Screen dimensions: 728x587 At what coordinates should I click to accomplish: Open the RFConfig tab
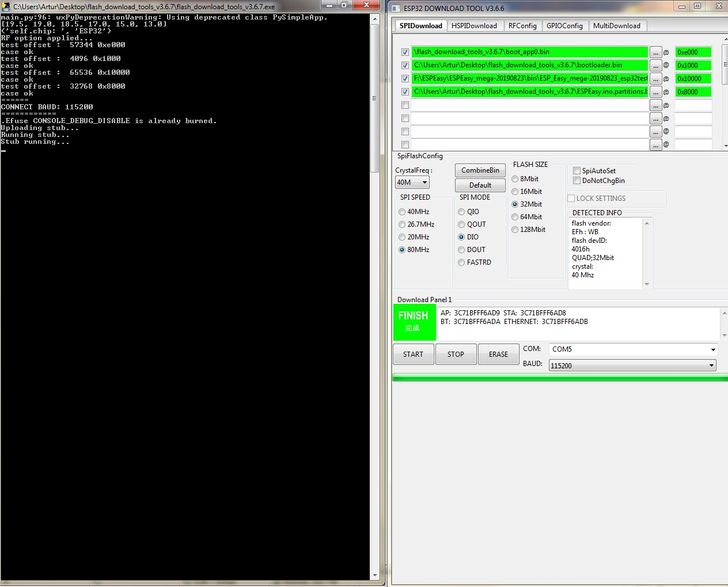click(522, 26)
